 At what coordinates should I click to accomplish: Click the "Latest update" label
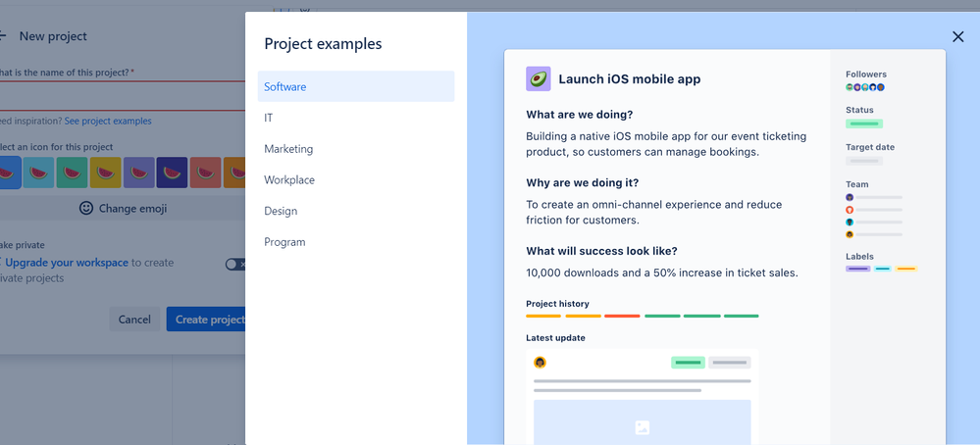click(x=555, y=337)
